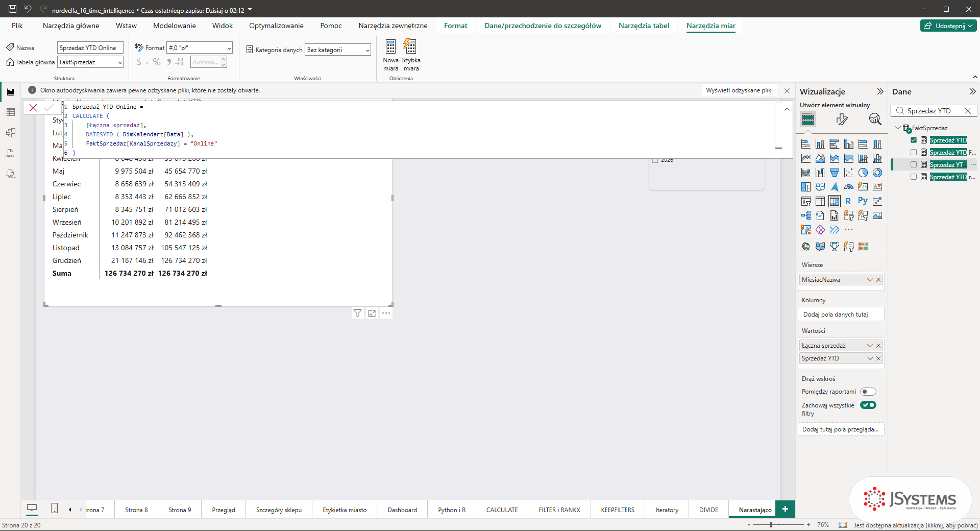This screenshot has width=980, height=531.
Task: Open Kategoria danych dropdown
Action: pos(367,50)
